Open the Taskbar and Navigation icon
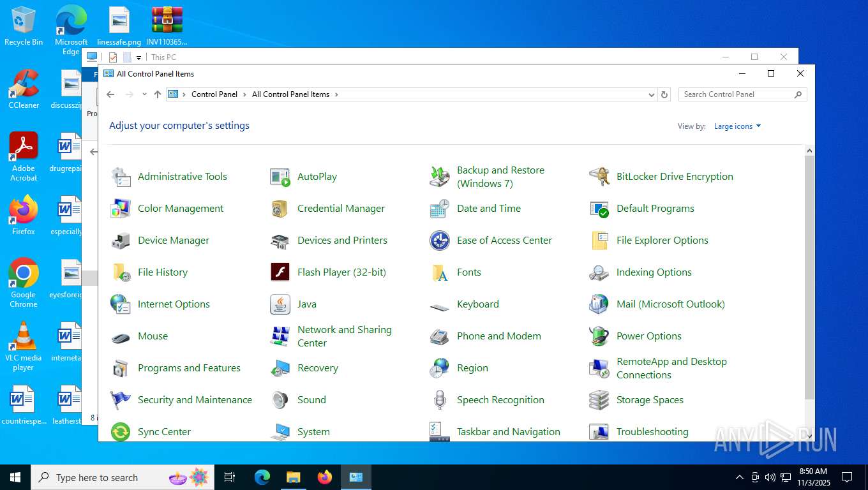This screenshot has height=490, width=868. click(x=440, y=432)
